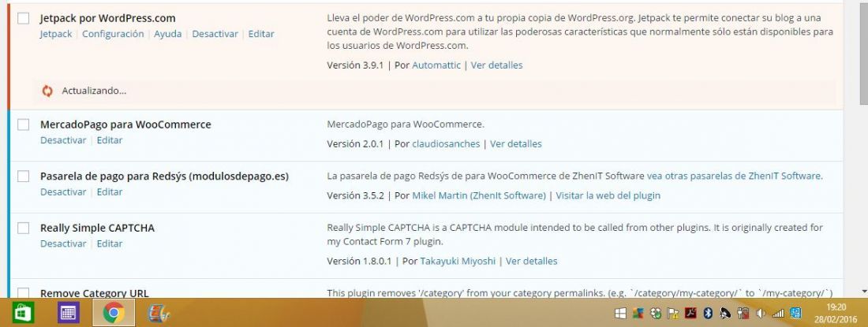This screenshot has height=327, width=868.
Task: Open Takayuki Miyoshi author link
Action: [458, 262]
